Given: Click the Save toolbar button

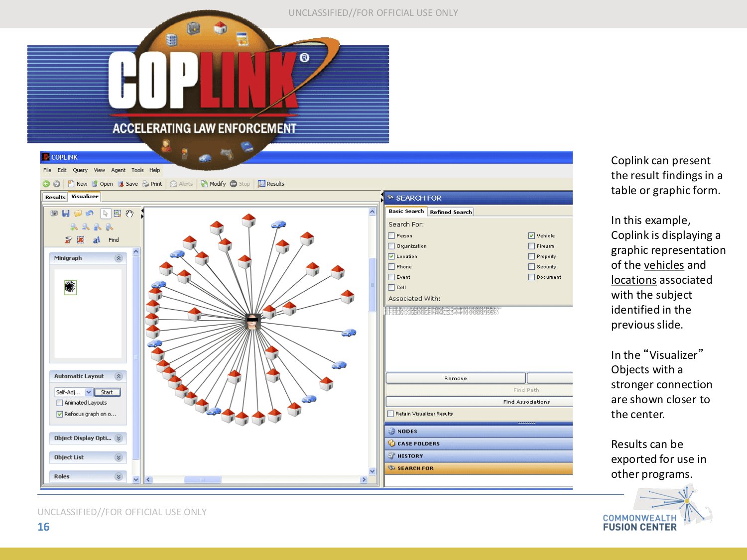Looking at the screenshot, I should click(128, 184).
